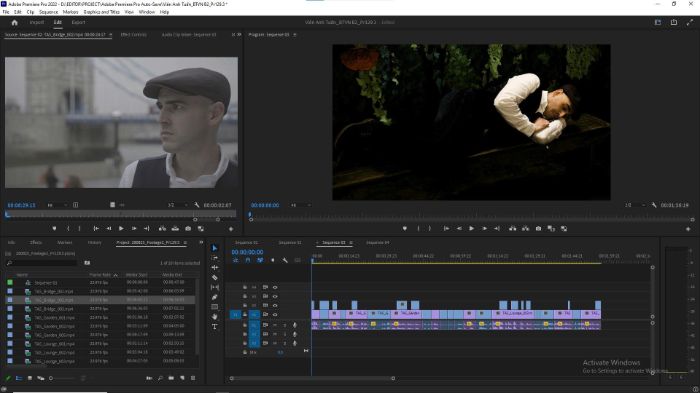Viewport: 700px width, 393px height.
Task: Switch Project panel to Icon view
Action: click(x=29, y=378)
